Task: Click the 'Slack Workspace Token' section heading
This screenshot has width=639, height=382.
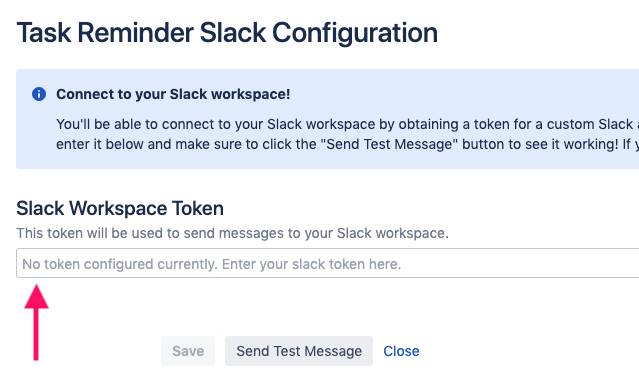Action: click(120, 208)
